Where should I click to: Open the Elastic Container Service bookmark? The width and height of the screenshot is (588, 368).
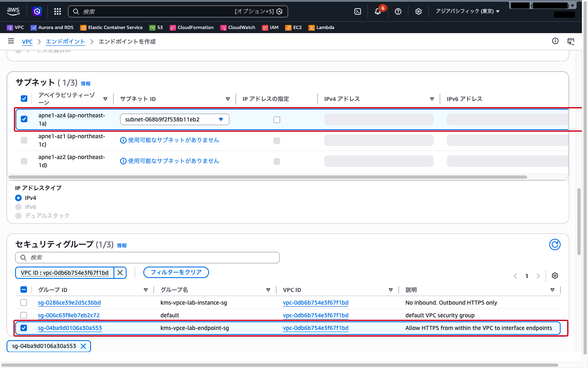coord(111,27)
